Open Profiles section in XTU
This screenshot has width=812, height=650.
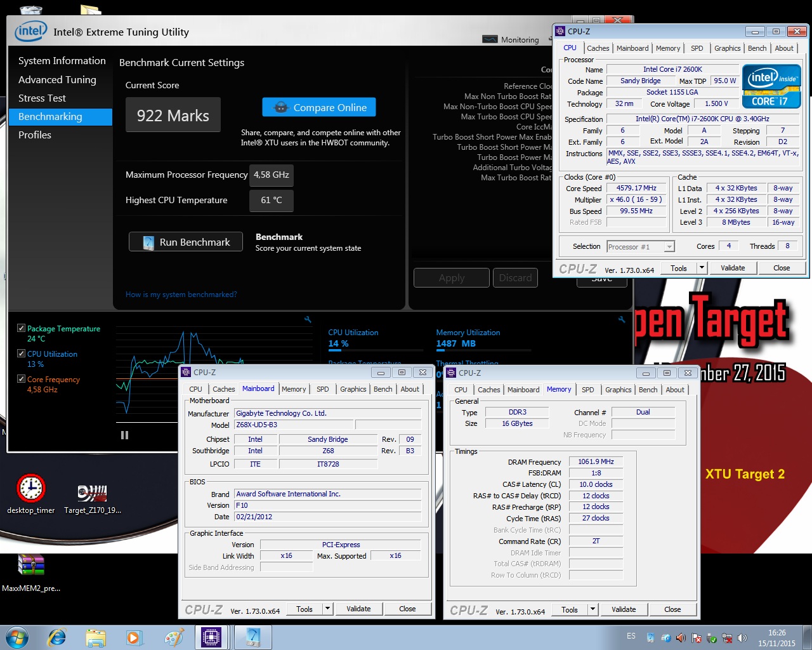(35, 135)
